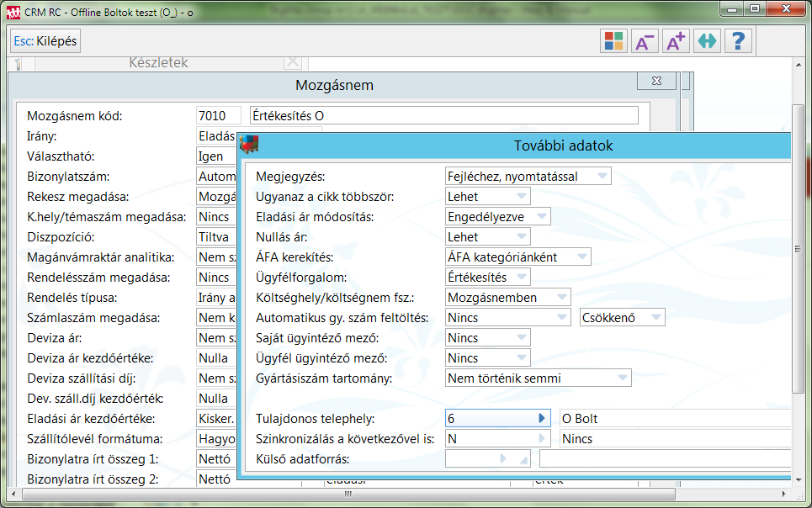The width and height of the screenshot is (812, 508).
Task: Switch to the Készletek tab
Action: click(158, 62)
